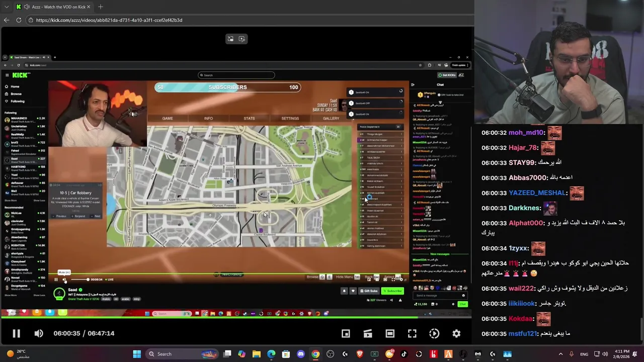
Task: Open the browser tab search dropdown
Action: 7,7
